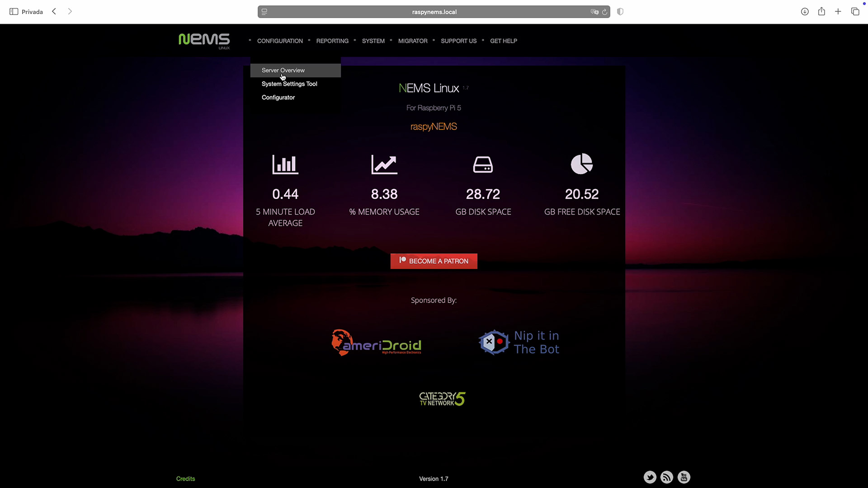868x488 pixels.
Task: Go forward with the browser forward arrow
Action: click(70, 12)
